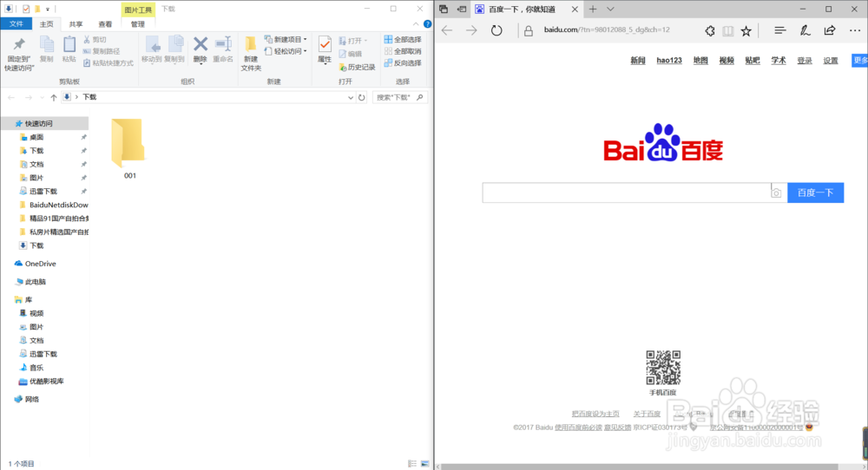Reload the Baidu page in Edge
This screenshot has width=868, height=470.
pos(496,30)
